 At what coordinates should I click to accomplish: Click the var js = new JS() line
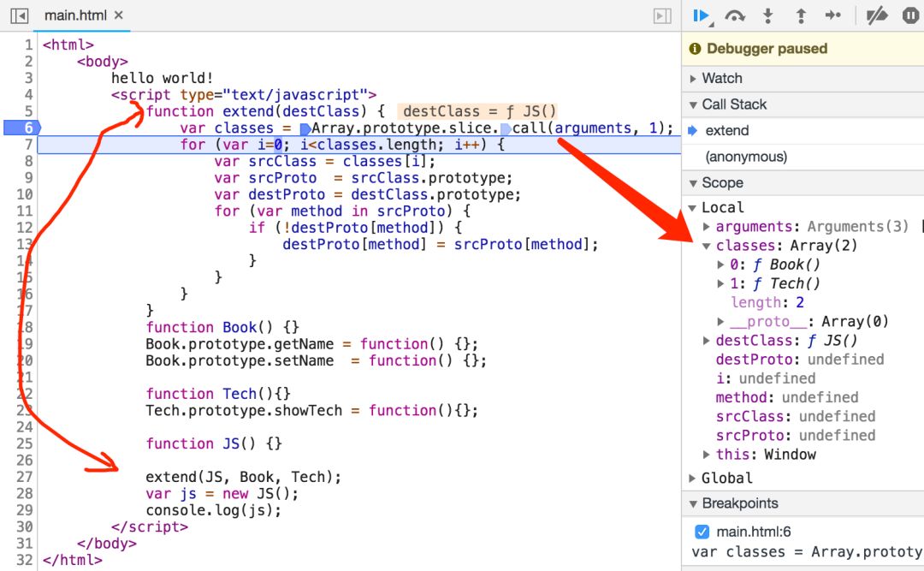[222, 493]
